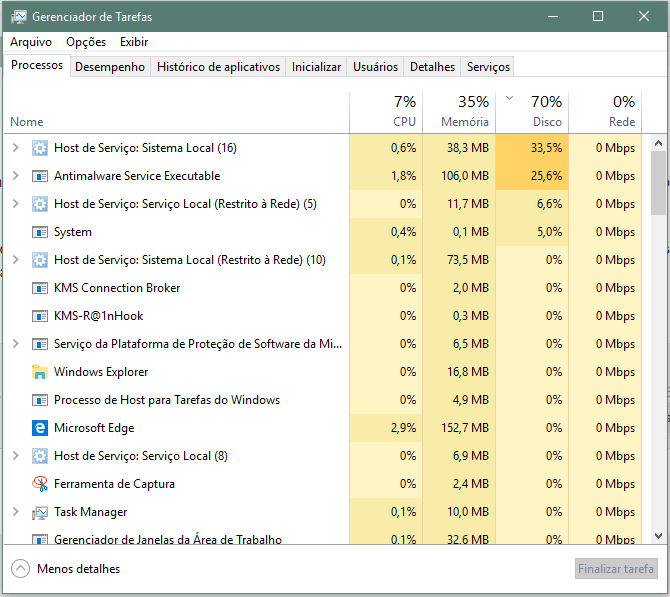Image resolution: width=670 pixels, height=597 pixels.
Task: Click the Menos detalhes up-arrow circle icon
Action: click(21, 569)
